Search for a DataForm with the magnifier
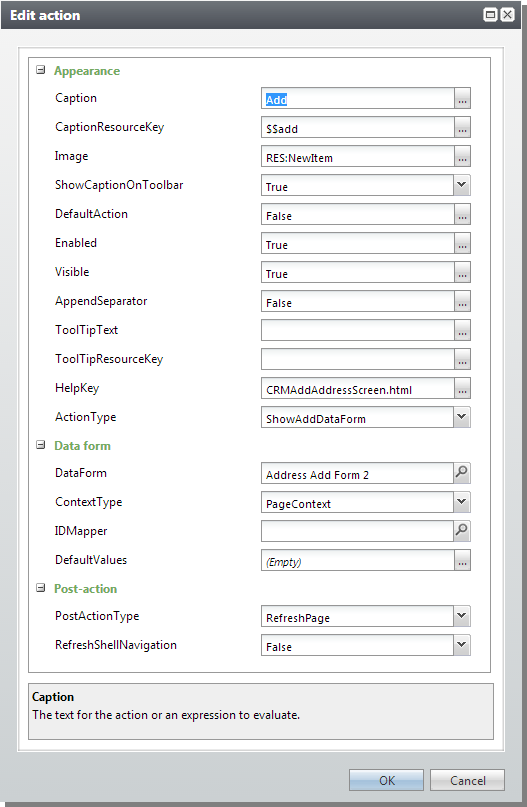The image size is (527, 807). point(462,473)
